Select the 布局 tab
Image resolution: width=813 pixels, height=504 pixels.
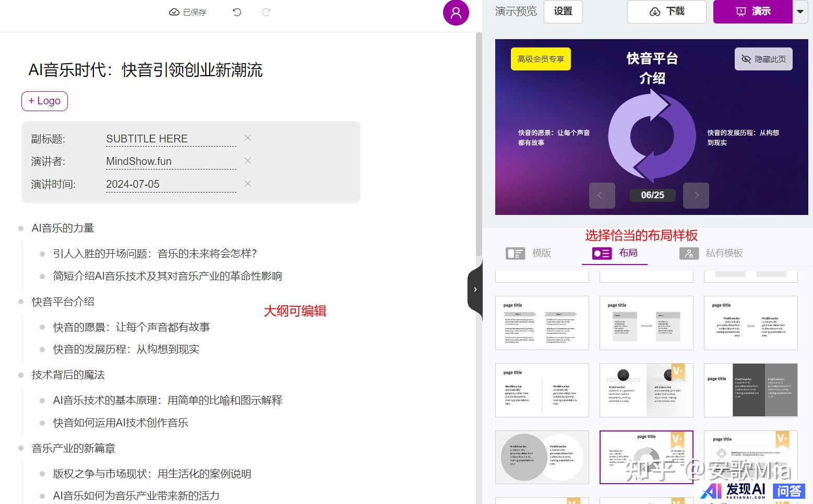click(x=615, y=253)
